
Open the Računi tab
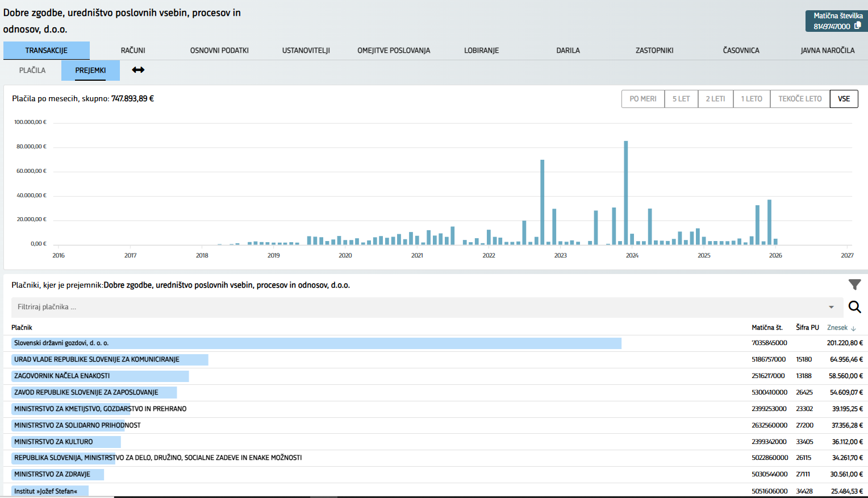coord(133,51)
